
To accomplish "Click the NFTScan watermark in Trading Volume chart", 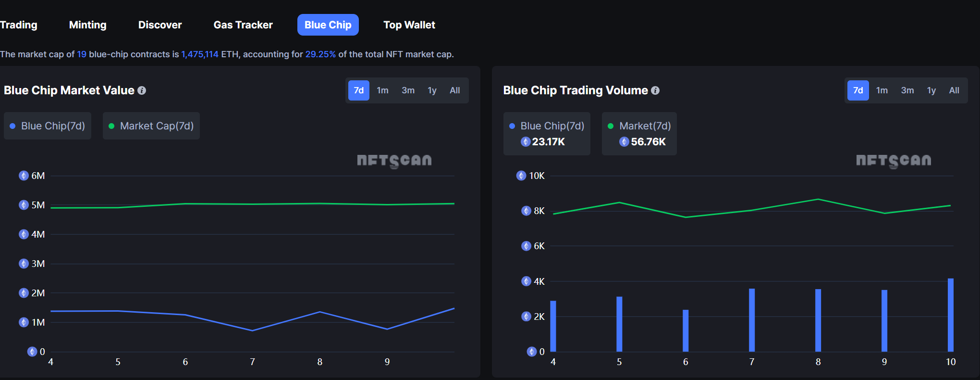I will pyautogui.click(x=893, y=161).
